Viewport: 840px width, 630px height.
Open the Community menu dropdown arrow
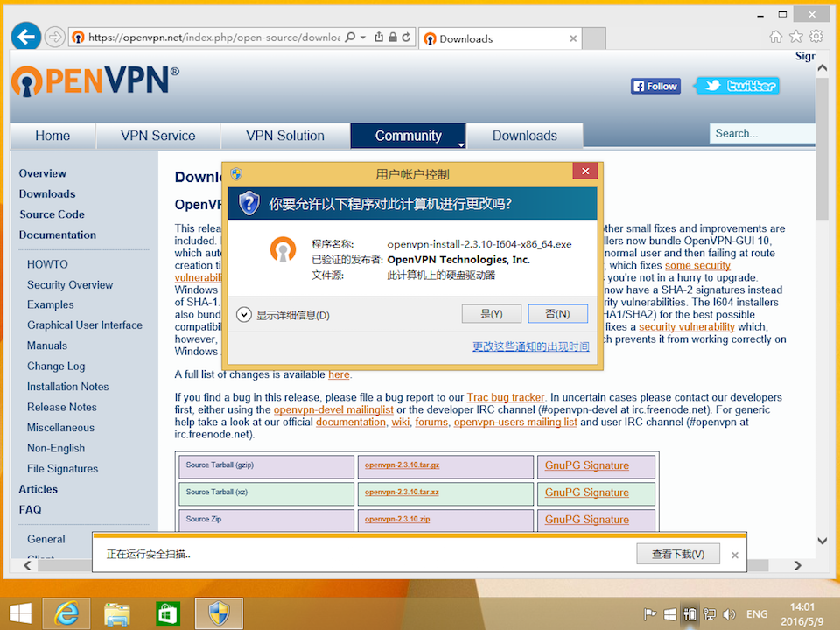click(x=461, y=144)
